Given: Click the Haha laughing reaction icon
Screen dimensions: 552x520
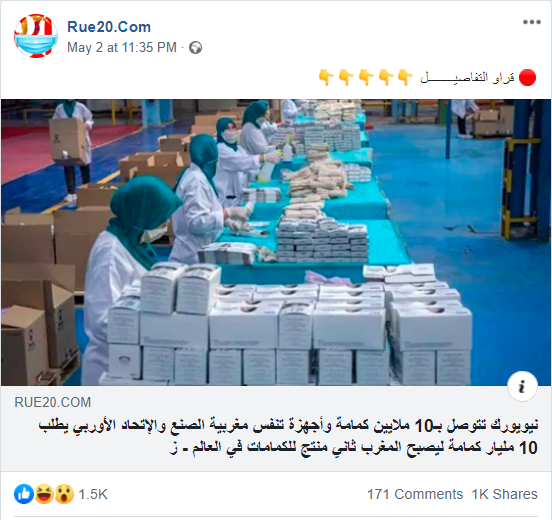Looking at the screenshot, I should tap(44, 494).
